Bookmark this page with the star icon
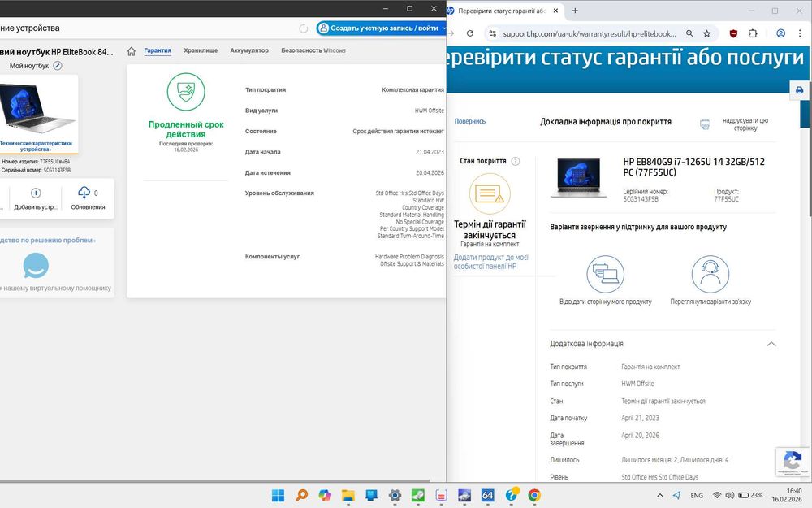This screenshot has height=508, width=812. pos(706,33)
